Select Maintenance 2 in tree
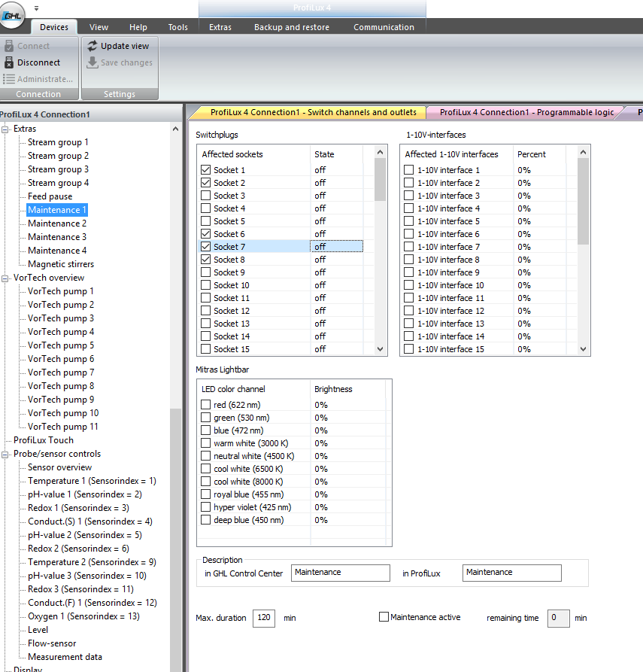The height and width of the screenshot is (672, 643). point(57,223)
